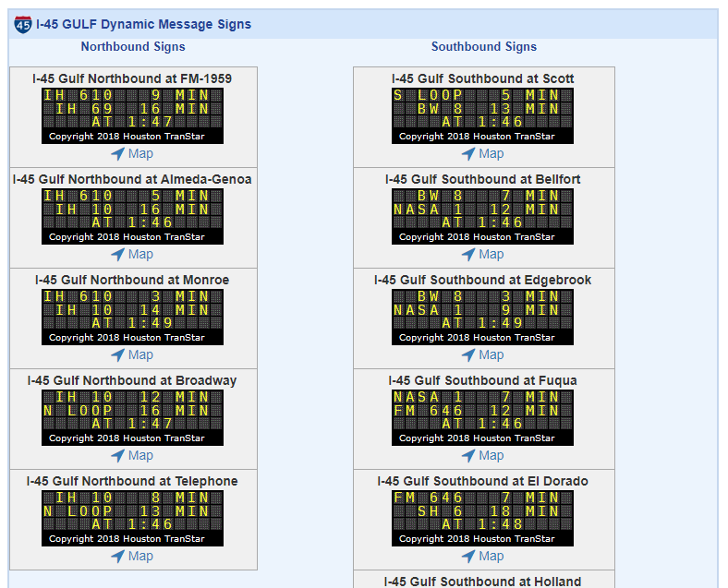728x588 pixels.
Task: View the Bellfort southbound message sign image
Action: (482, 217)
